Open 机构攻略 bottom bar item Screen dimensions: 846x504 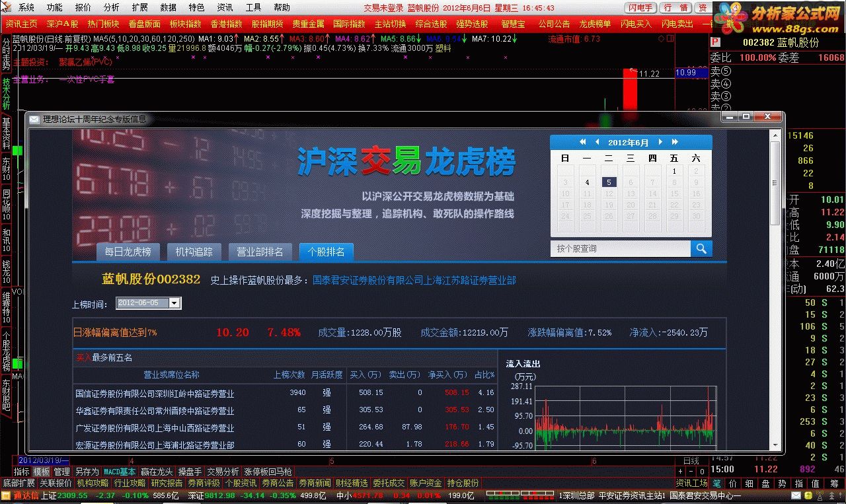pos(93,483)
